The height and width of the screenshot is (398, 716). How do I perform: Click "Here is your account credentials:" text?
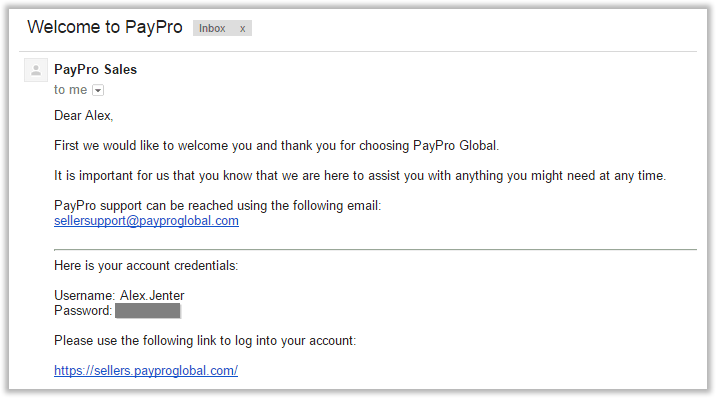coord(146,266)
